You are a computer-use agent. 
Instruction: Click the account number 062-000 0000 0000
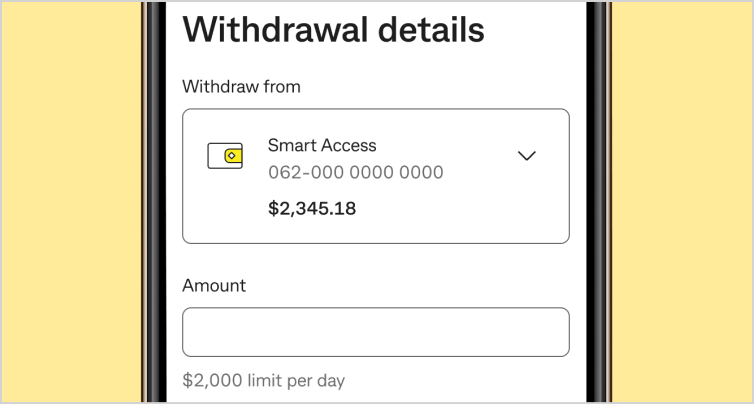pyautogui.click(x=355, y=173)
